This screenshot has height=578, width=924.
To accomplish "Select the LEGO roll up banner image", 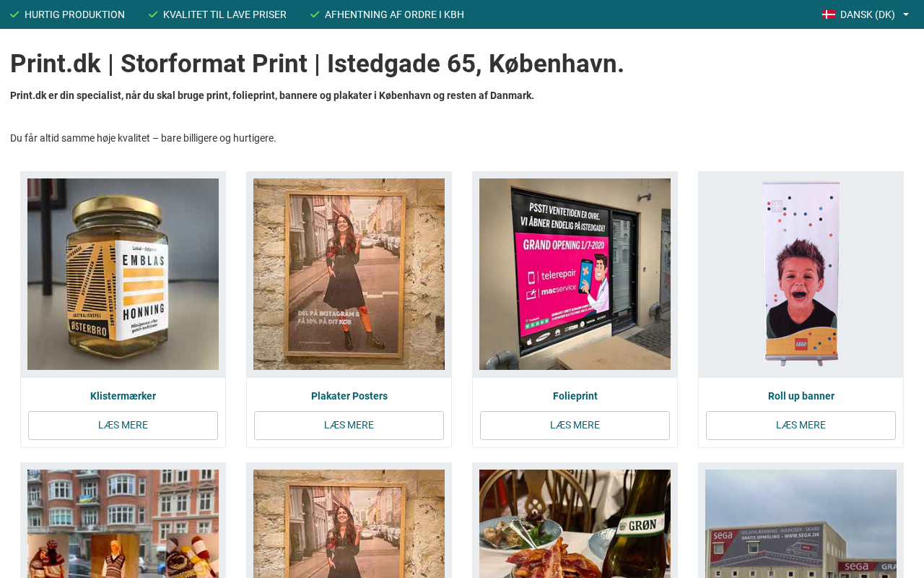I will click(x=801, y=275).
